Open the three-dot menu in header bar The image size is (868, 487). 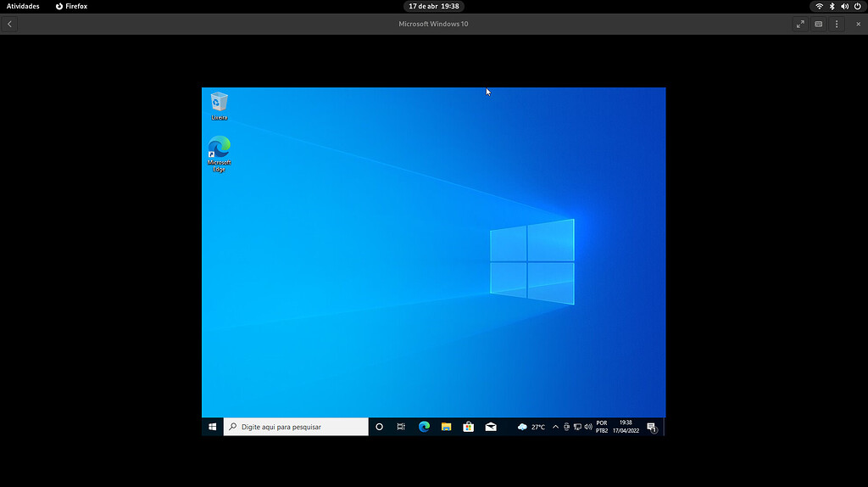(x=837, y=24)
